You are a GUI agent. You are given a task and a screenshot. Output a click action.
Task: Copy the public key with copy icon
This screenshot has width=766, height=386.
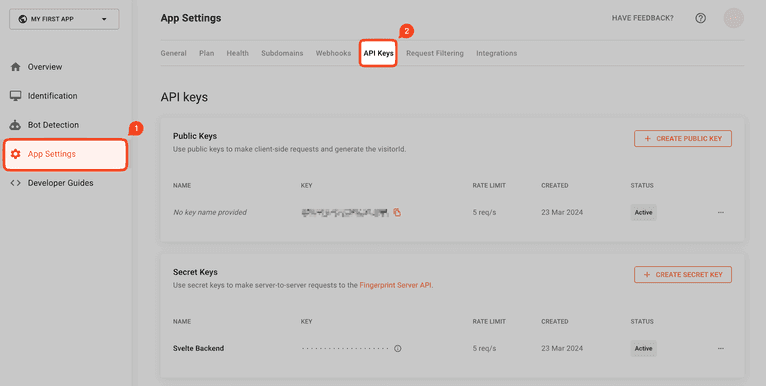point(397,212)
